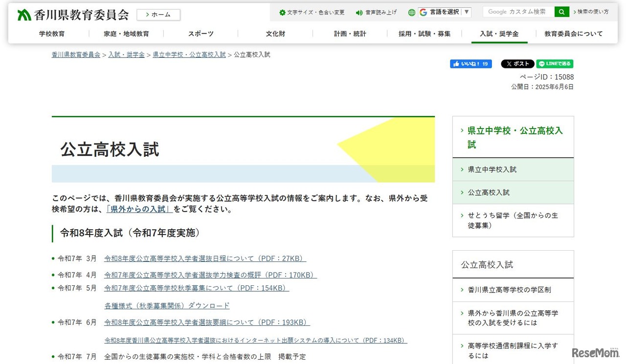Activate the audio read-aloud feature
Screen dimensions: 626x364
tap(376, 12)
